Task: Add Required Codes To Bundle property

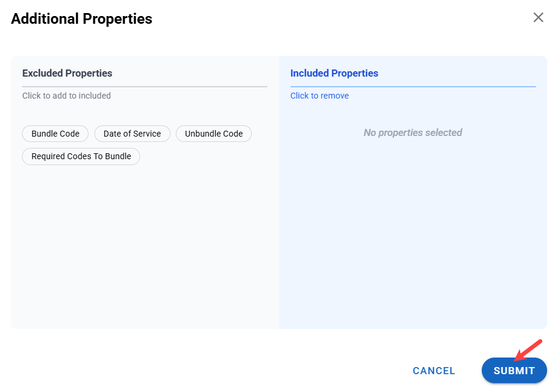Action: click(x=81, y=156)
